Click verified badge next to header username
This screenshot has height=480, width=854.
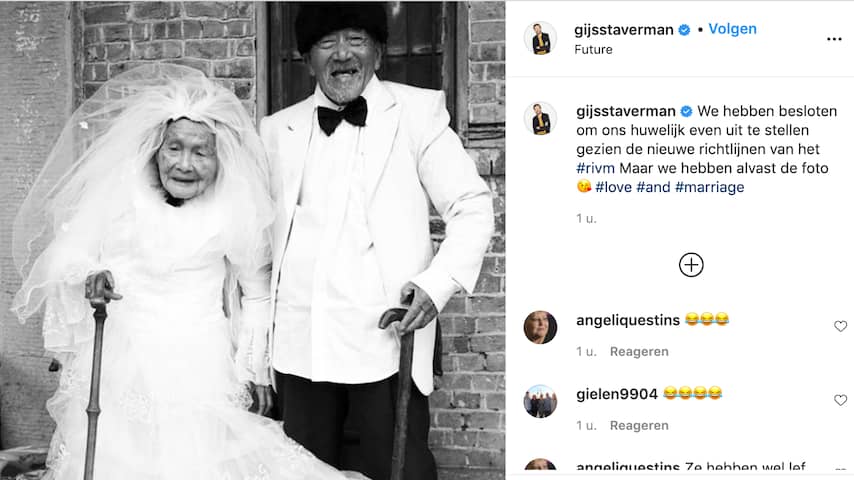pyautogui.click(x=684, y=30)
